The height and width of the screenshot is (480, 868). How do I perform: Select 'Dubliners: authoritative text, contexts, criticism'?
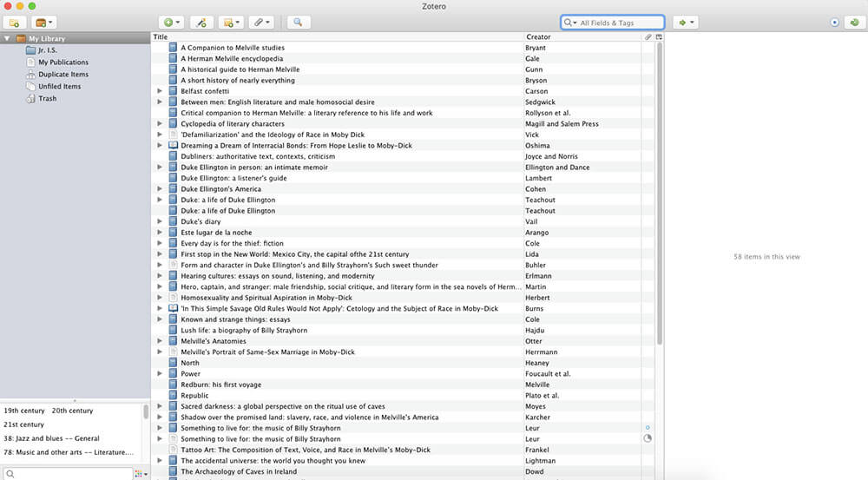tap(403, 156)
